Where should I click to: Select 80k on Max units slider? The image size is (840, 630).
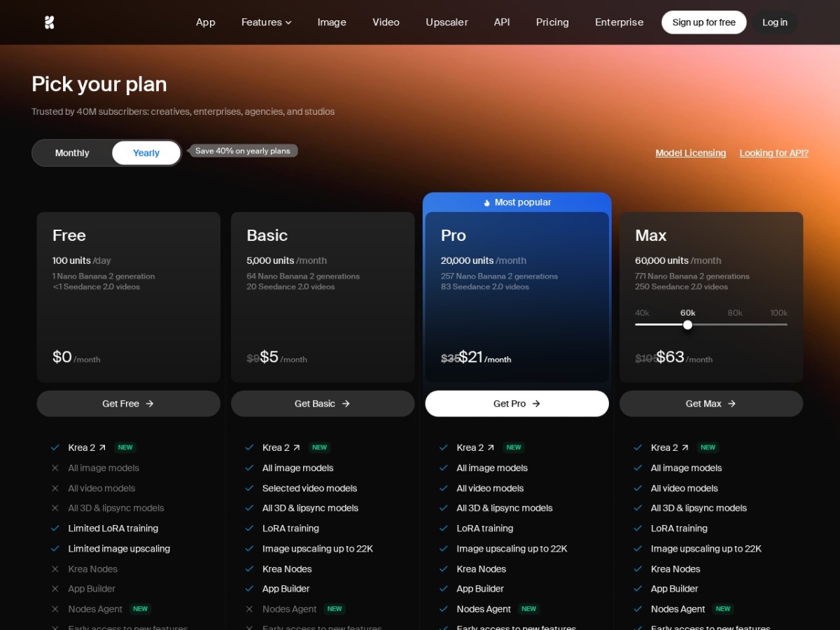point(734,313)
